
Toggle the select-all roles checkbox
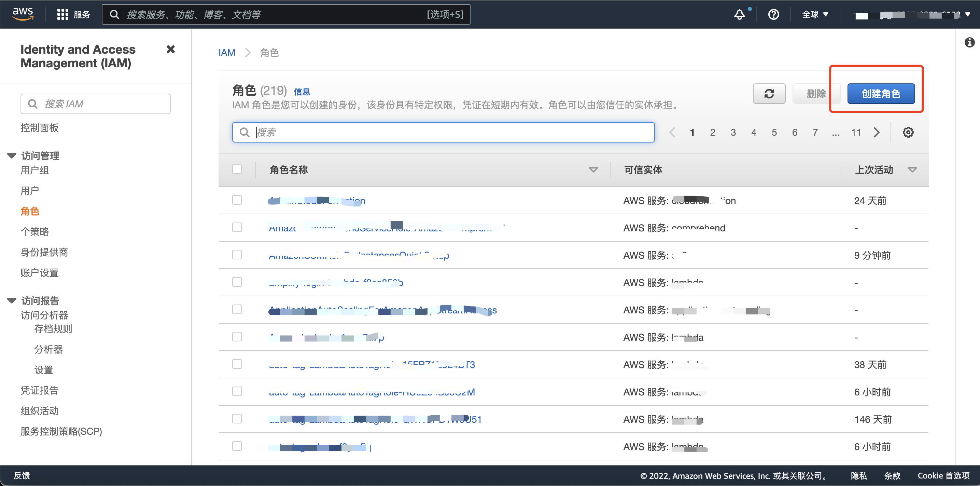237,169
